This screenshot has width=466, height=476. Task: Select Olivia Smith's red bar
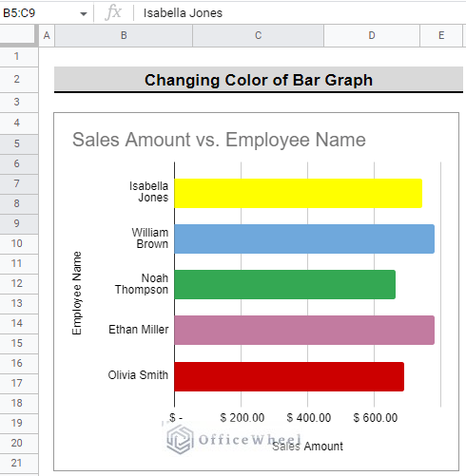(289, 376)
